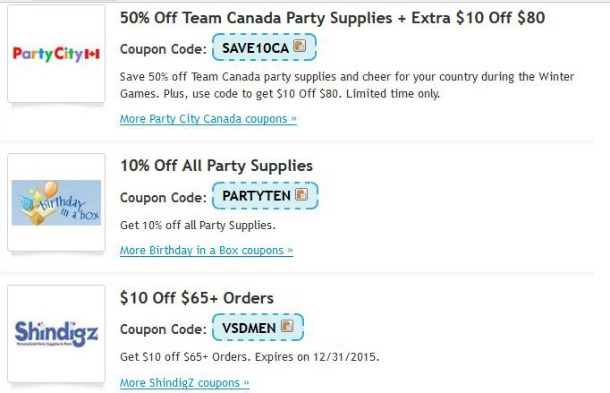Click the Get 10% off all Party Supplies text
610x393 pixels.
[x=198, y=225]
